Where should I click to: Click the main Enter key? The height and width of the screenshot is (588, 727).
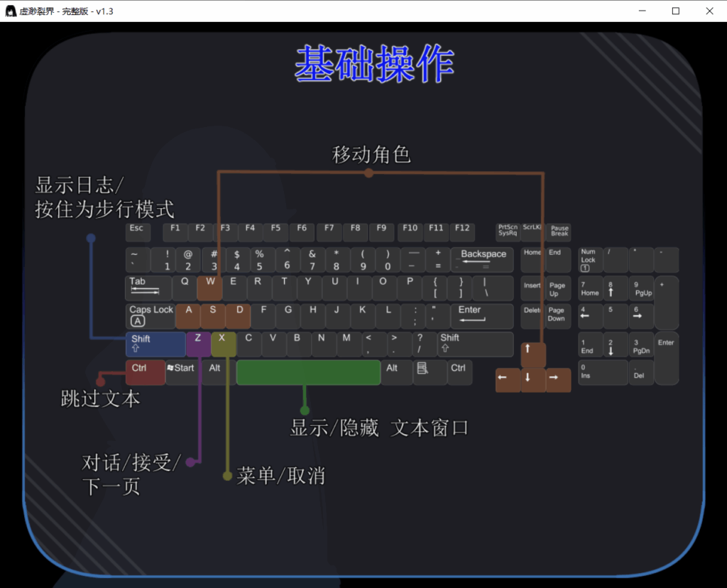tap(482, 316)
